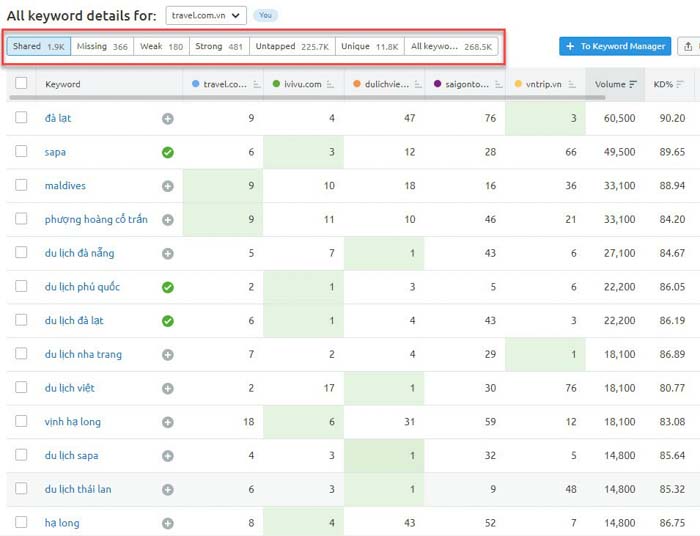Check the hạ long row checkbox

pos(21,522)
